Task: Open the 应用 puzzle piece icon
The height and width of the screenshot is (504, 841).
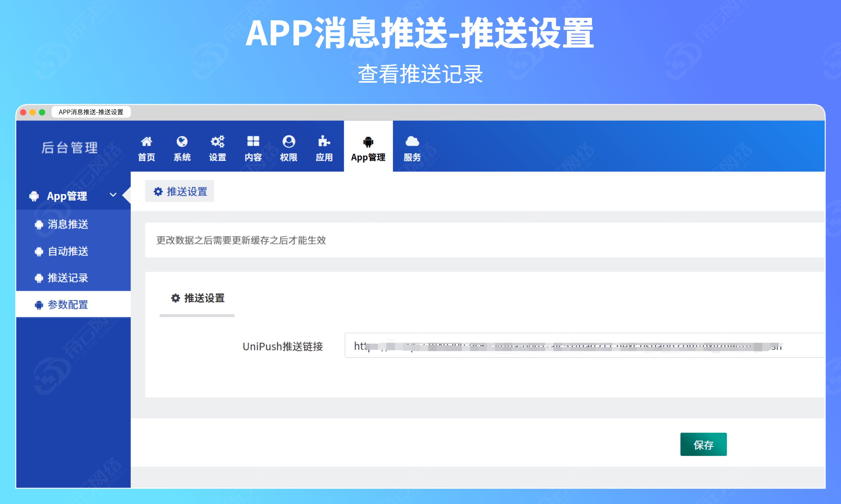Action: pos(324,142)
